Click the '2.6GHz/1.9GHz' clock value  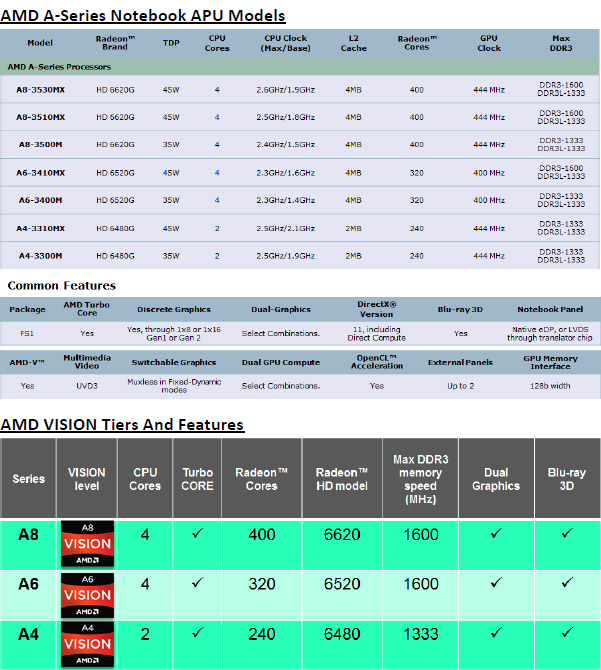click(x=285, y=90)
